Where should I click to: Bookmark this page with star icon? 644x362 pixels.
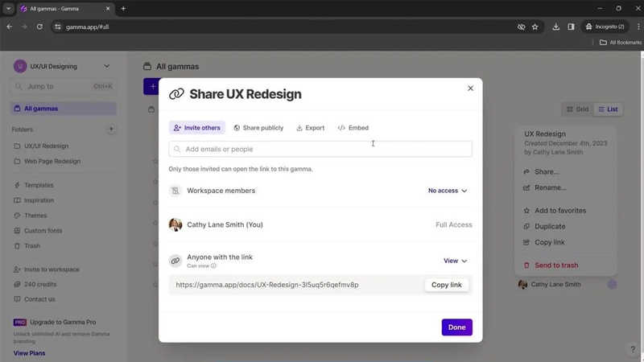535,27
